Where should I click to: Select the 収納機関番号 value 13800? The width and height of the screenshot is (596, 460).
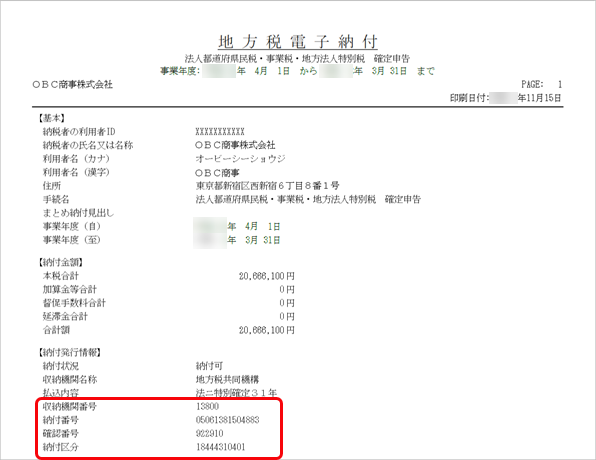pyautogui.click(x=207, y=406)
